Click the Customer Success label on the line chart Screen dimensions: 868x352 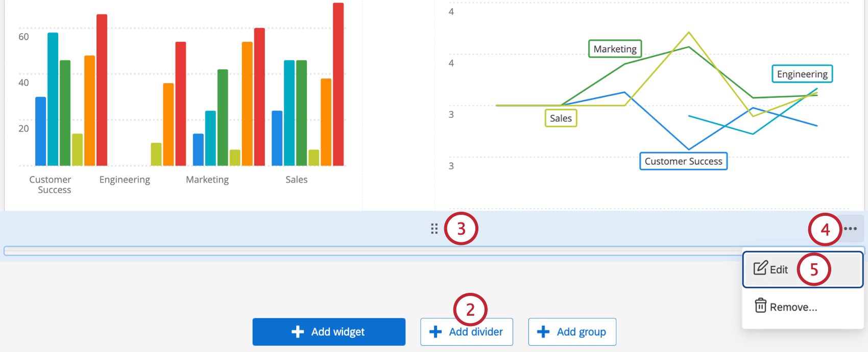tap(683, 161)
